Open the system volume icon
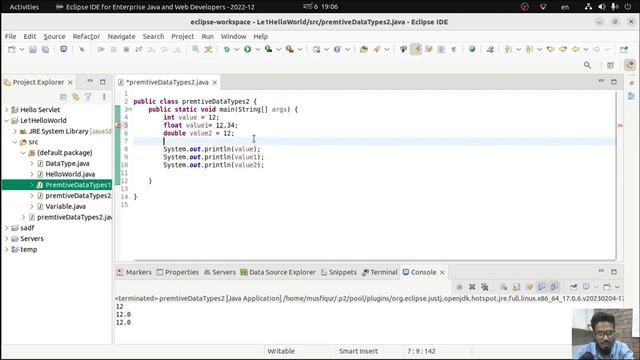The image size is (640, 360). pos(602,7)
